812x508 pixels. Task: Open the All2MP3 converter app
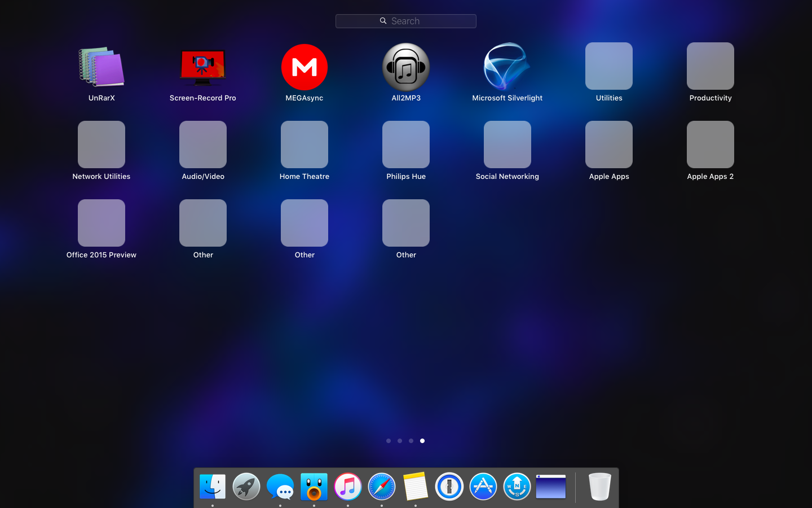tap(406, 67)
